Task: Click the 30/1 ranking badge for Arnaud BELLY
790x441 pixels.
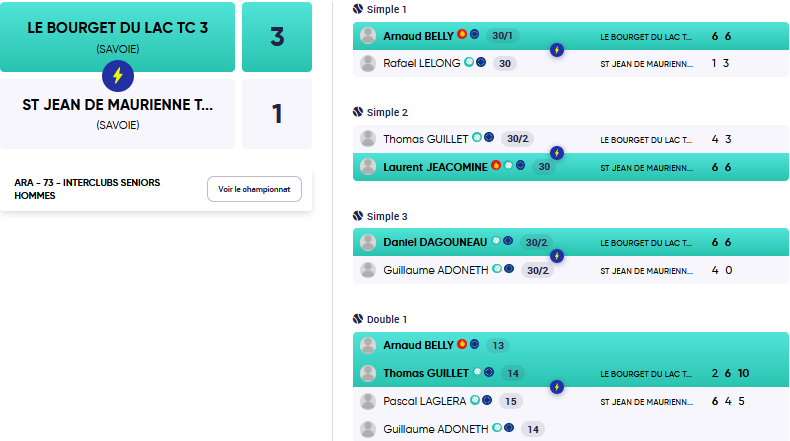Action: pos(502,36)
